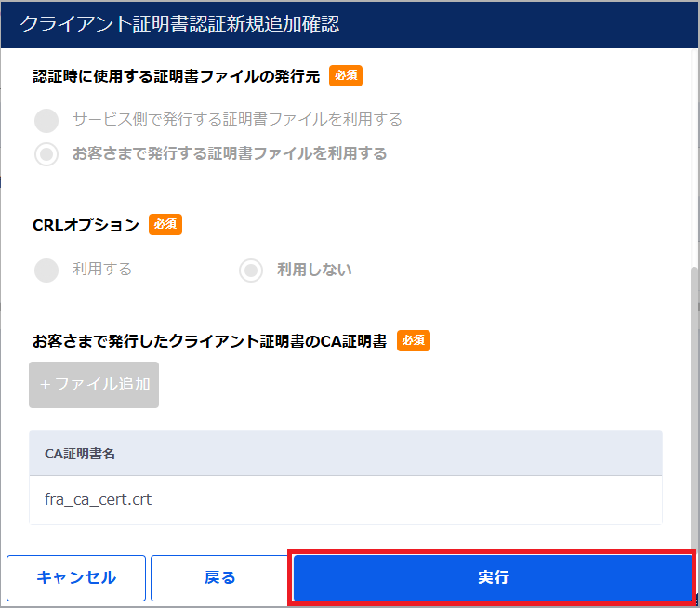Click the dialog title クライアント証明書認証新規追加確認

[179, 23]
